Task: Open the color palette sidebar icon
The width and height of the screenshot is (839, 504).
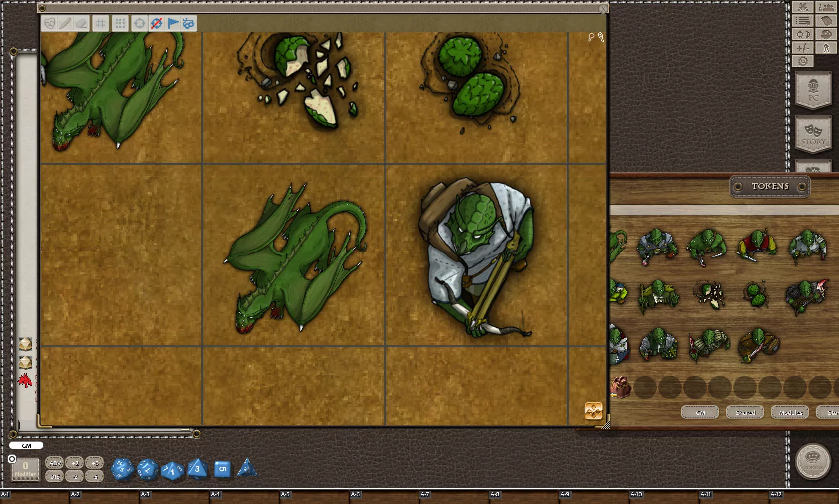Action: click(x=826, y=34)
